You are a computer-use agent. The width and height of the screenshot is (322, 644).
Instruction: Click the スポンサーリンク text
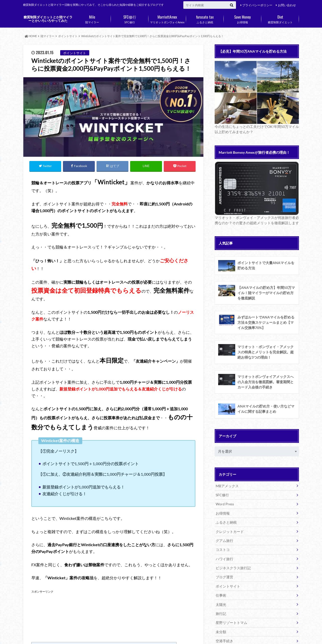click(42, 592)
